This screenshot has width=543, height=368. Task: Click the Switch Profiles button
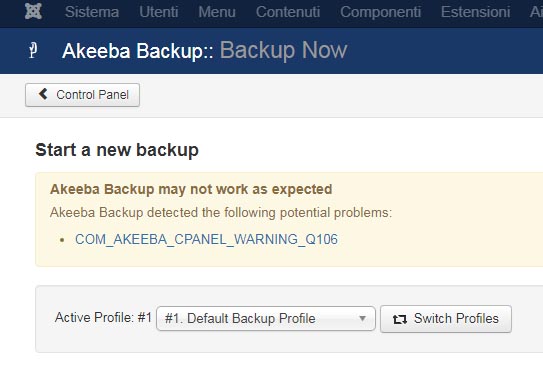[446, 319]
